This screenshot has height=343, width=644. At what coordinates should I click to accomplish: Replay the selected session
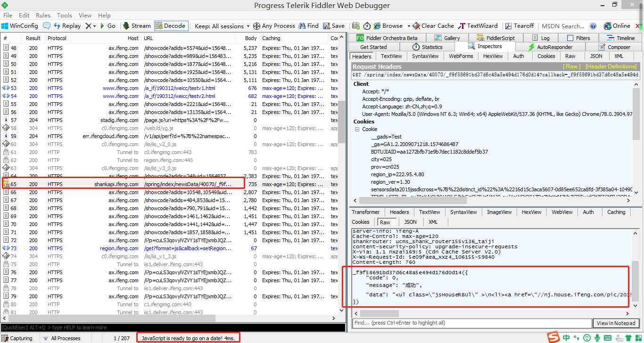[67, 26]
